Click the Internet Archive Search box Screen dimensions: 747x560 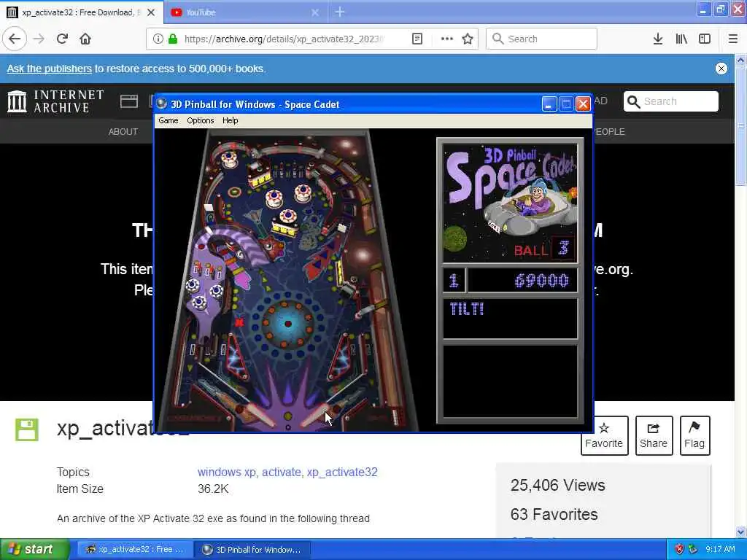pyautogui.click(x=671, y=101)
